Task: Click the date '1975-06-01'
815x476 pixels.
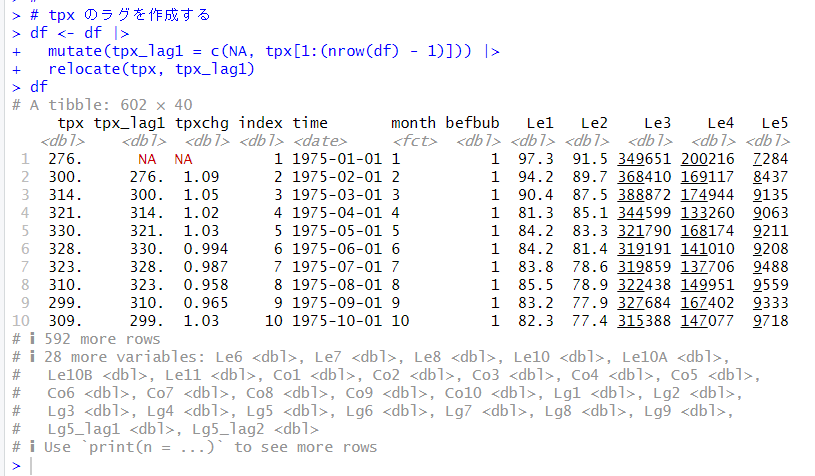Action: pos(337,249)
